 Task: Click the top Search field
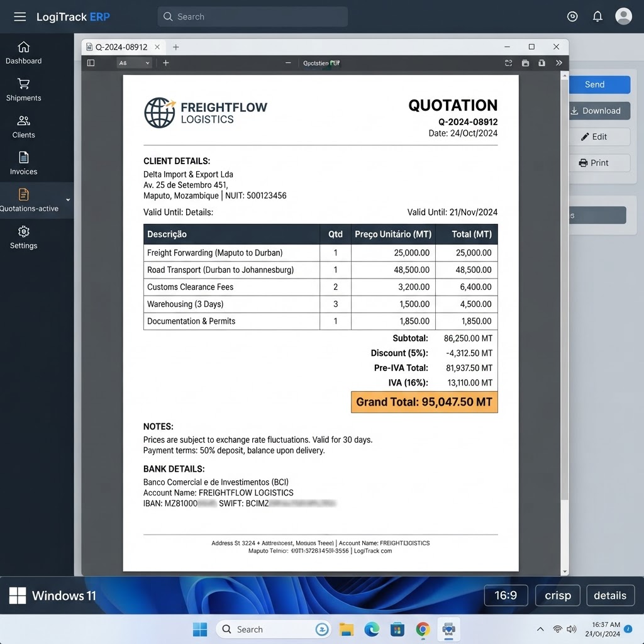253,17
